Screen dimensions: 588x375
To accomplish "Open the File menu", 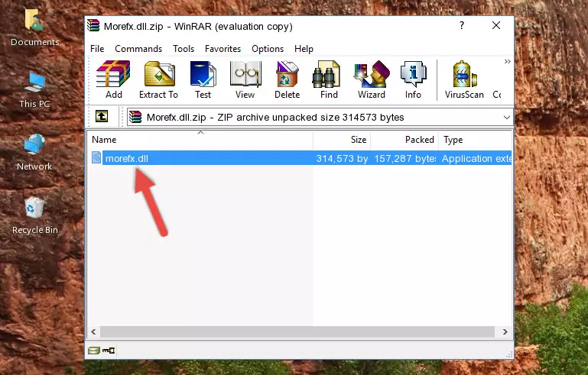I will (x=97, y=49).
